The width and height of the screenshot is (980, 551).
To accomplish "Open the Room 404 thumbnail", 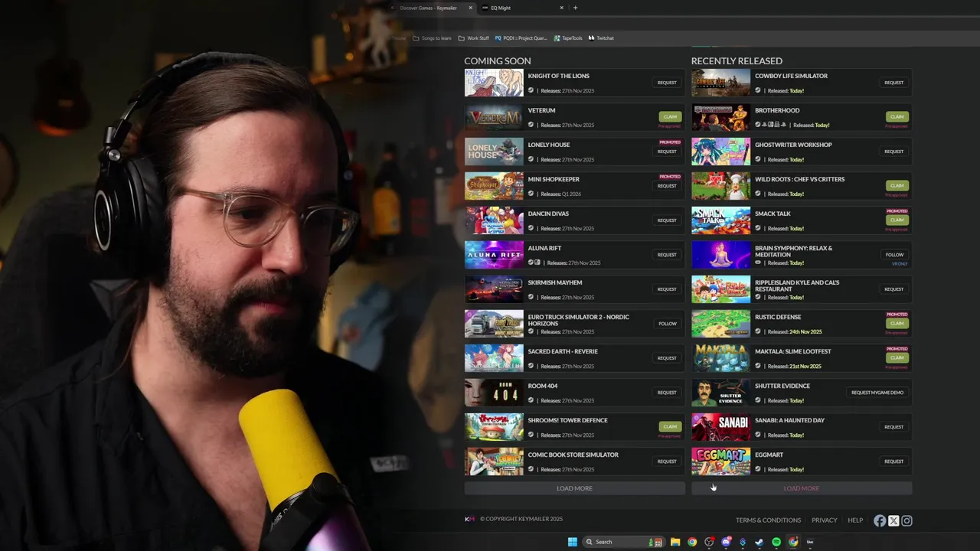I will tap(494, 393).
